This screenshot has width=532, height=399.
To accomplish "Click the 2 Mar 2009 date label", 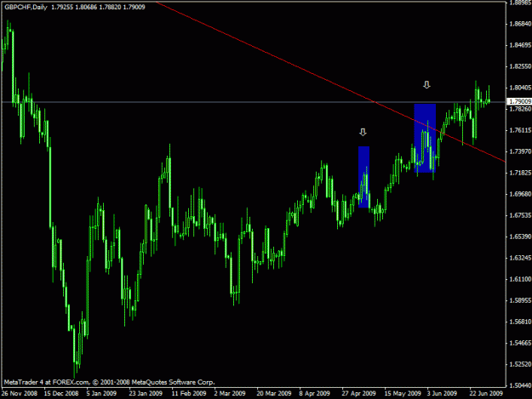I will click(x=230, y=393).
